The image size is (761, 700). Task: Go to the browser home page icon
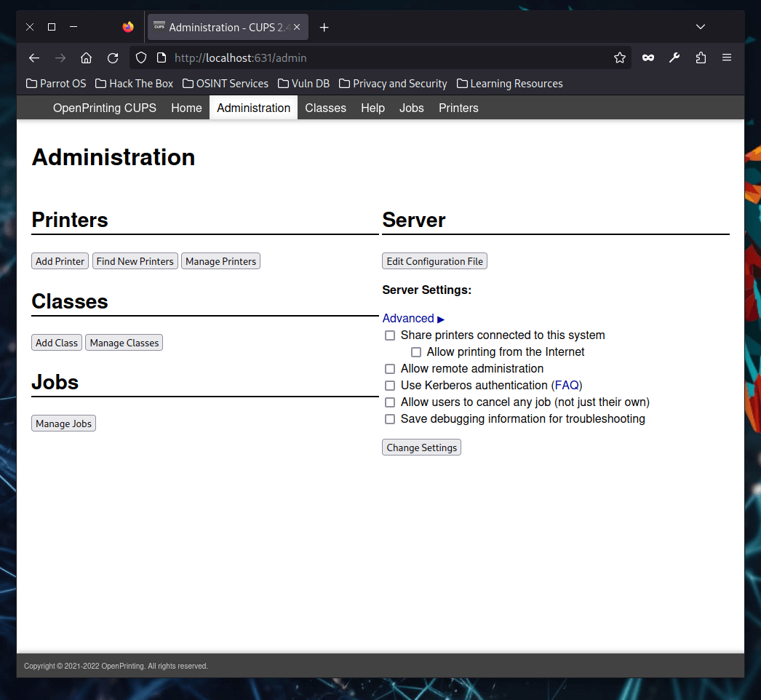click(x=86, y=57)
